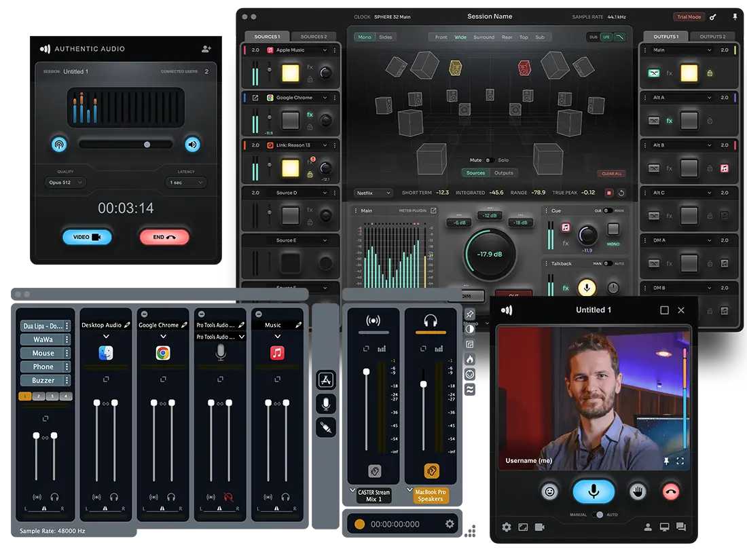Click the CLEAR ALL button in the speaker grid

(x=611, y=173)
